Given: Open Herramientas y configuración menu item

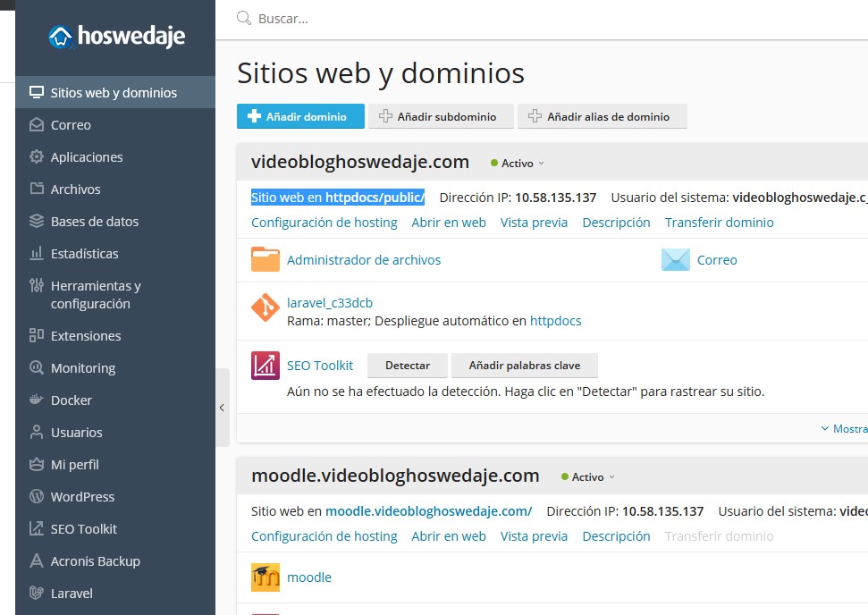Looking at the screenshot, I should pyautogui.click(x=115, y=294).
